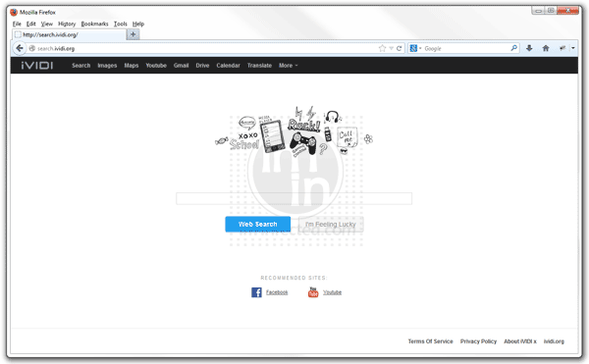Screen dimensions: 589x364
Task: Click the iVIDI logo in header
Action: coord(37,66)
